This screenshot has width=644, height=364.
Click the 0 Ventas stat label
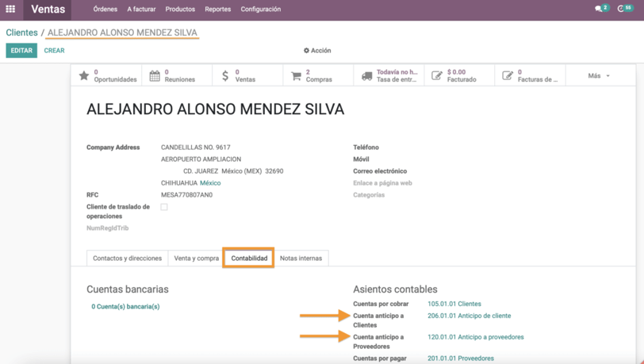point(245,76)
